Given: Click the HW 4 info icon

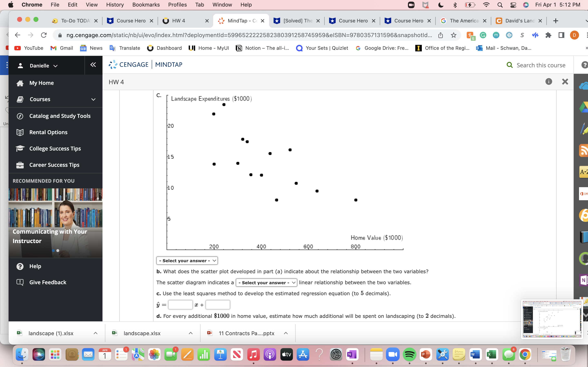Looking at the screenshot, I should click(x=549, y=82).
